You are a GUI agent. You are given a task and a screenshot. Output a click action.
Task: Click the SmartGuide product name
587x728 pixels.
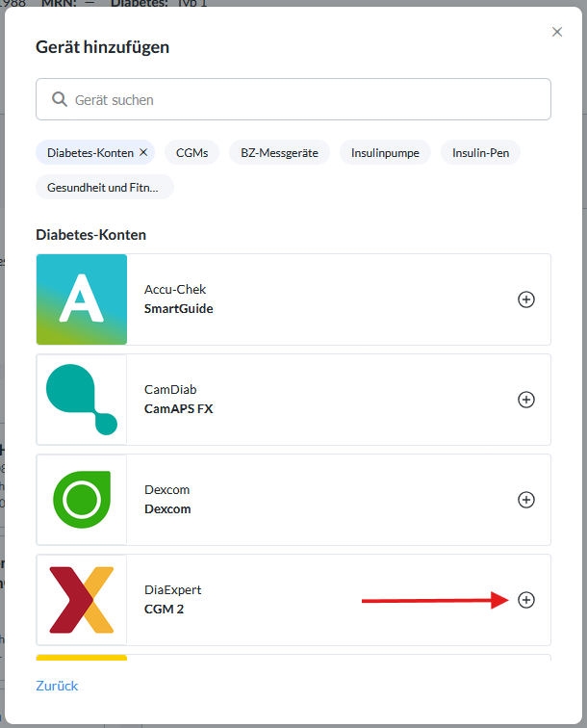(179, 309)
